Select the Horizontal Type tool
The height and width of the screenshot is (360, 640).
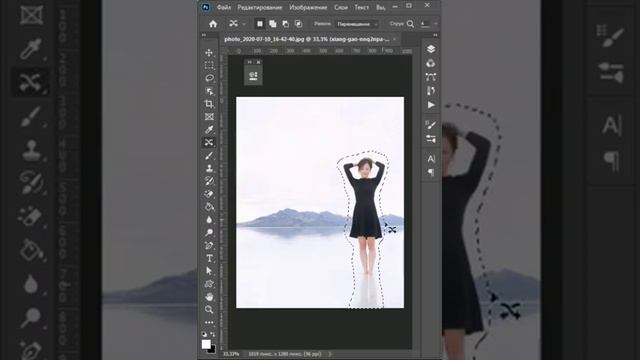[209, 258]
